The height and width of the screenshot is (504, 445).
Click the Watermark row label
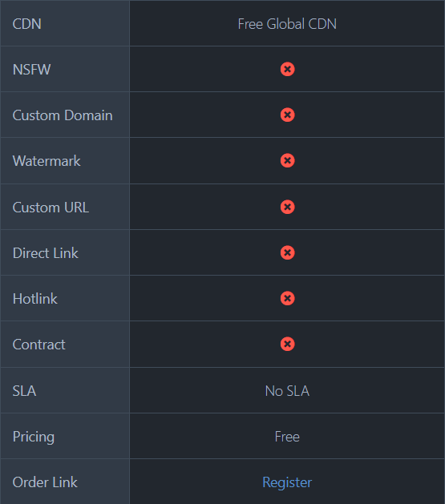[x=47, y=161]
